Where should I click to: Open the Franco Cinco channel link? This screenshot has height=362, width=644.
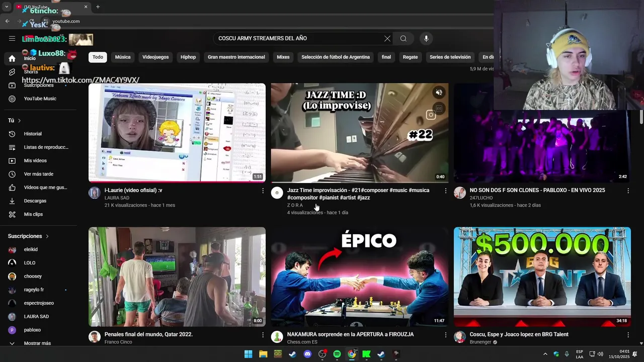[118, 342]
